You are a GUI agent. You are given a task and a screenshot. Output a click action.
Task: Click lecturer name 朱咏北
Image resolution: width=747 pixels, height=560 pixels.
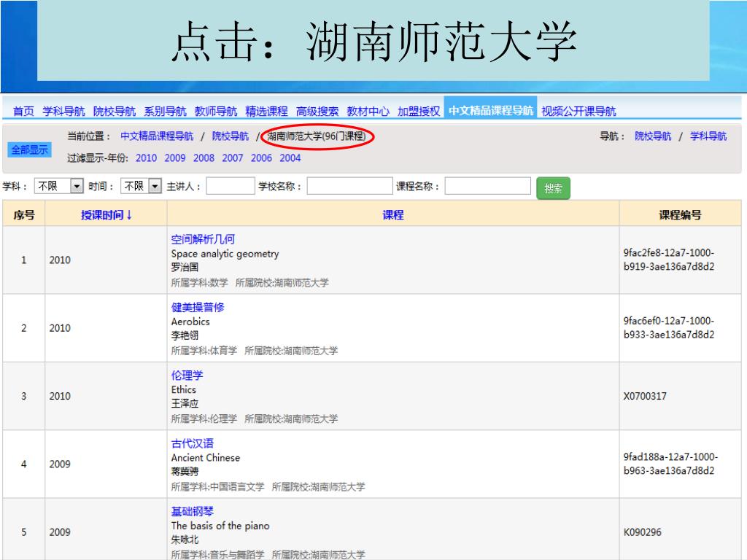click(185, 540)
